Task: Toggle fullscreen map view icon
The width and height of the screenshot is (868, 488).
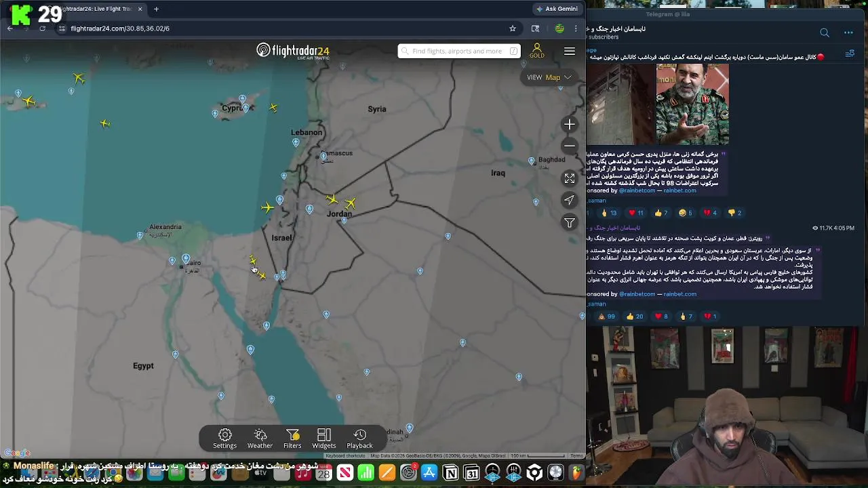Action: click(570, 178)
